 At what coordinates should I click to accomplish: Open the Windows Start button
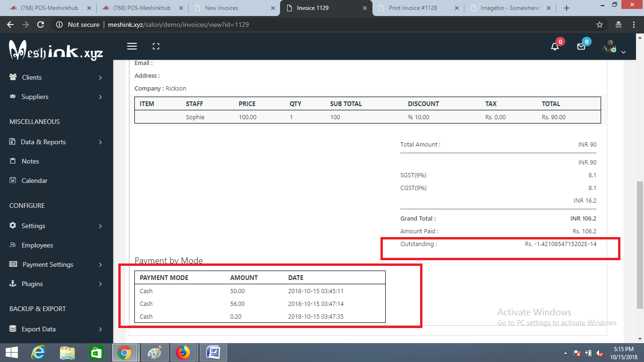[x=11, y=353]
